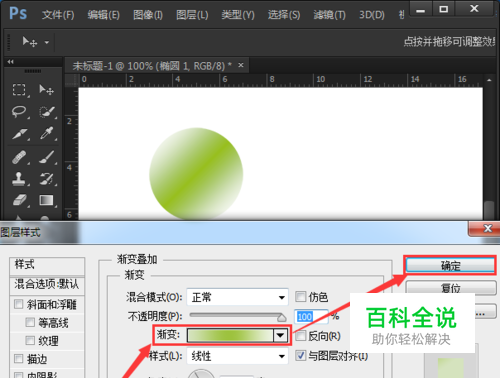The image size is (500, 378).
Task: Click the ruler origin corner box
Action: tap(71, 80)
